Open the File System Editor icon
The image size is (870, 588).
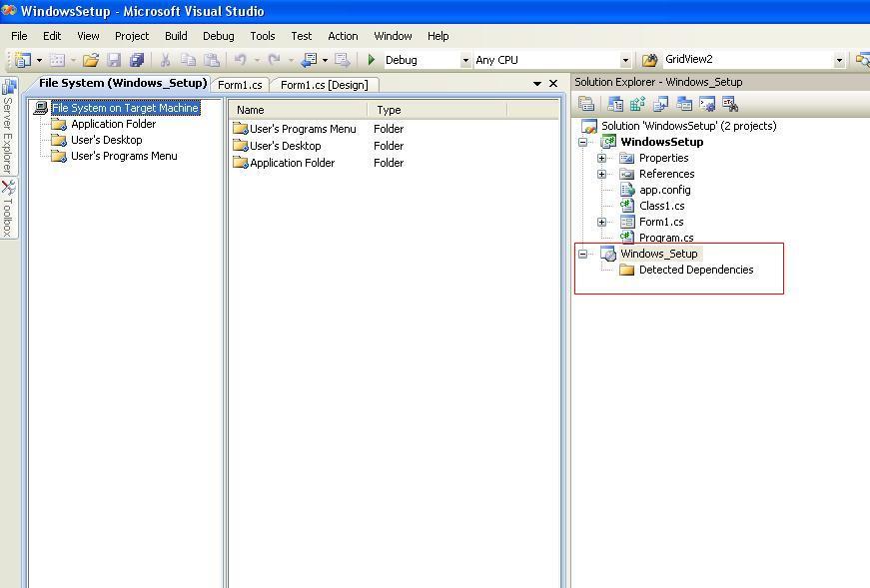click(x=614, y=104)
